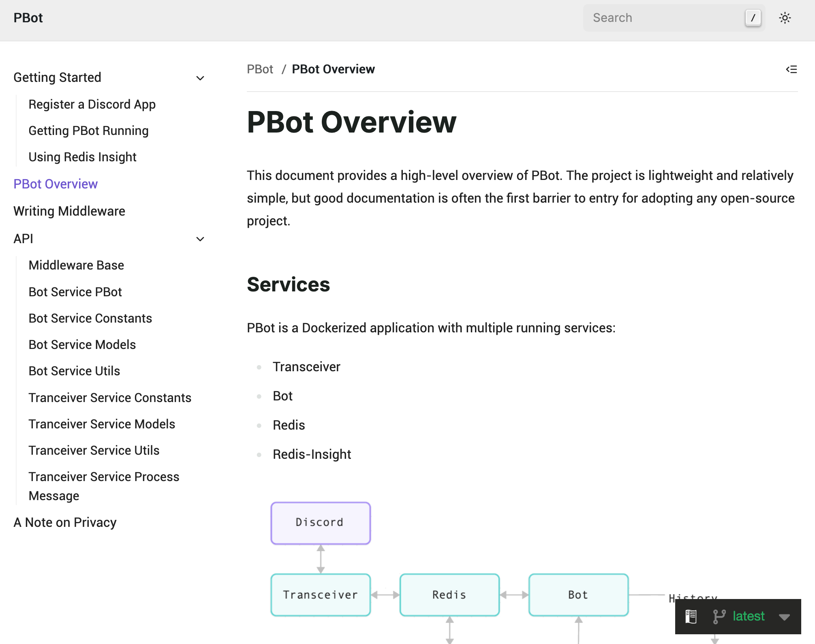Open Bot Service Models page
The image size is (815, 644).
[82, 344]
